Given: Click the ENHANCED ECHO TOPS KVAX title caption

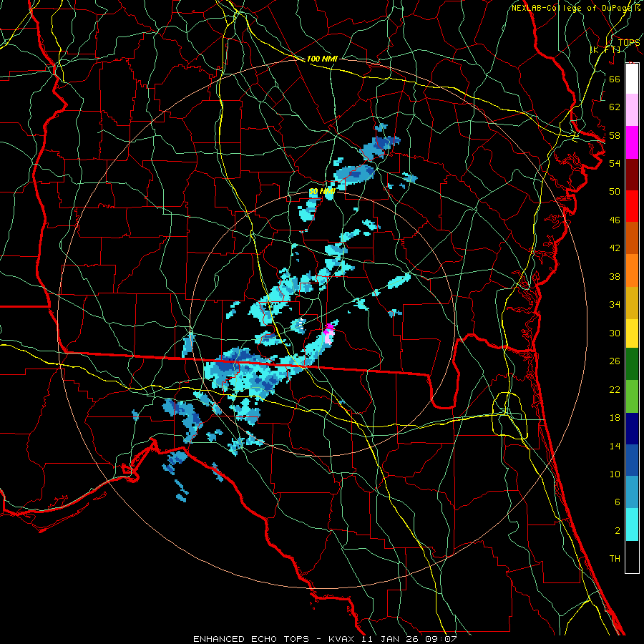Looking at the screenshot, I should [325, 639].
